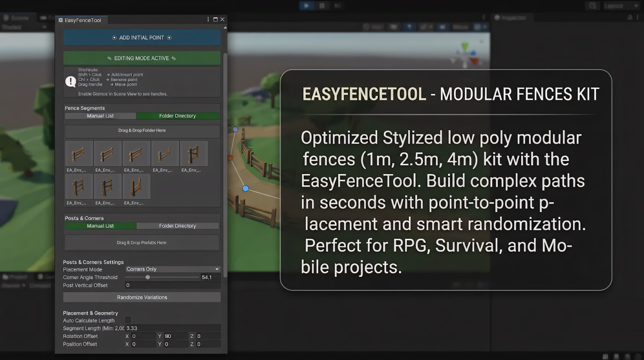Click the Segment Length field showing 3.33
Image resolution: width=644 pixels, height=360 pixels.
(173, 328)
